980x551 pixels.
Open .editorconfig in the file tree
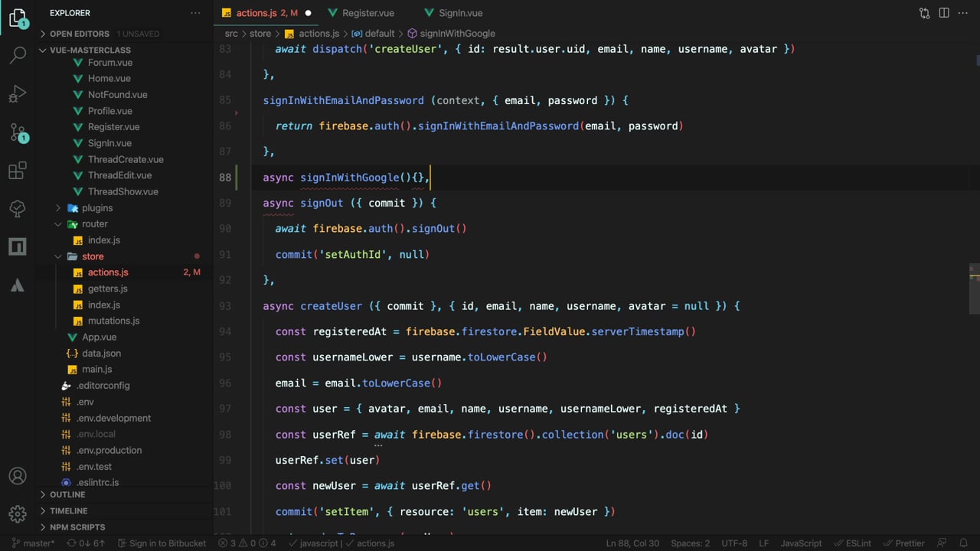coord(103,386)
